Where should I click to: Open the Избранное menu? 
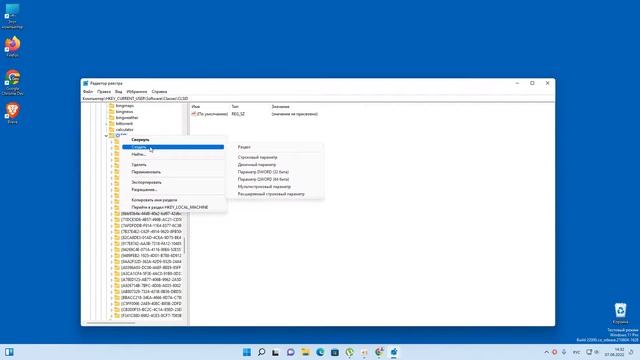pos(137,92)
